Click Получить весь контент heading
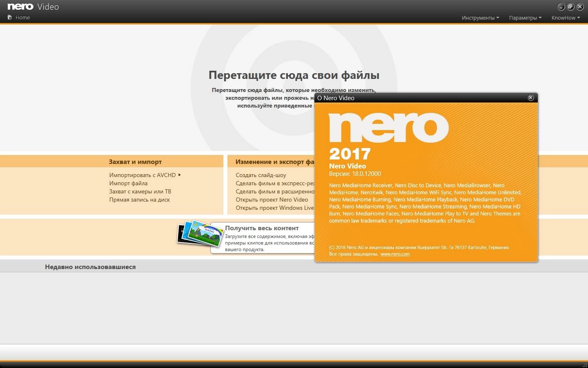The height and width of the screenshot is (368, 588). (262, 228)
